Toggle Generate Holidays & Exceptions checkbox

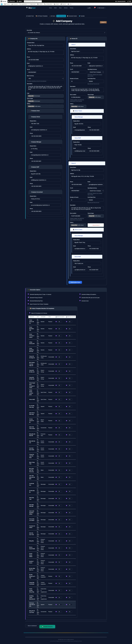(80, 294)
